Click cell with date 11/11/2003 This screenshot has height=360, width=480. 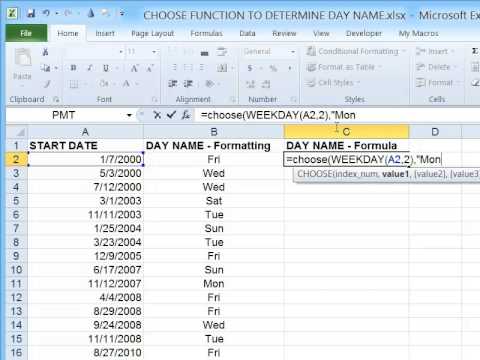point(86,215)
